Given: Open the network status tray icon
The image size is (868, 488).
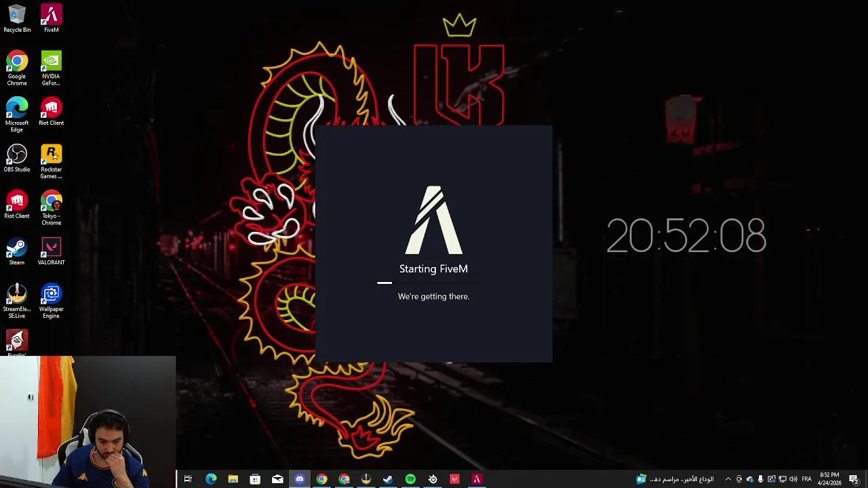Looking at the screenshot, I should [x=782, y=479].
